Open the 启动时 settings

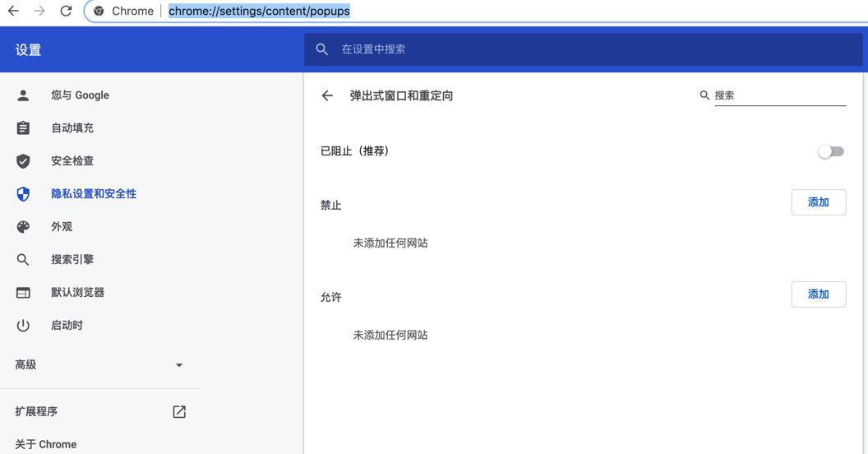coord(67,326)
